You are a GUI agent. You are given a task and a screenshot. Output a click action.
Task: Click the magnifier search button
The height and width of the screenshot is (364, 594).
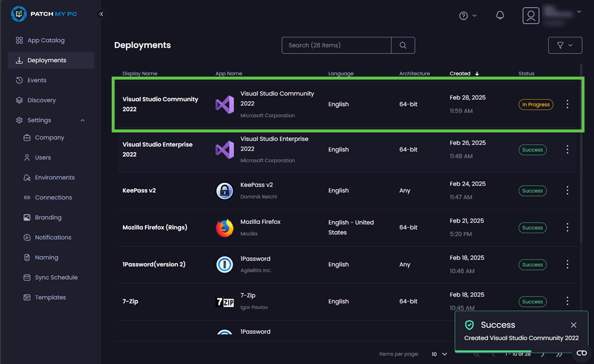(x=403, y=46)
